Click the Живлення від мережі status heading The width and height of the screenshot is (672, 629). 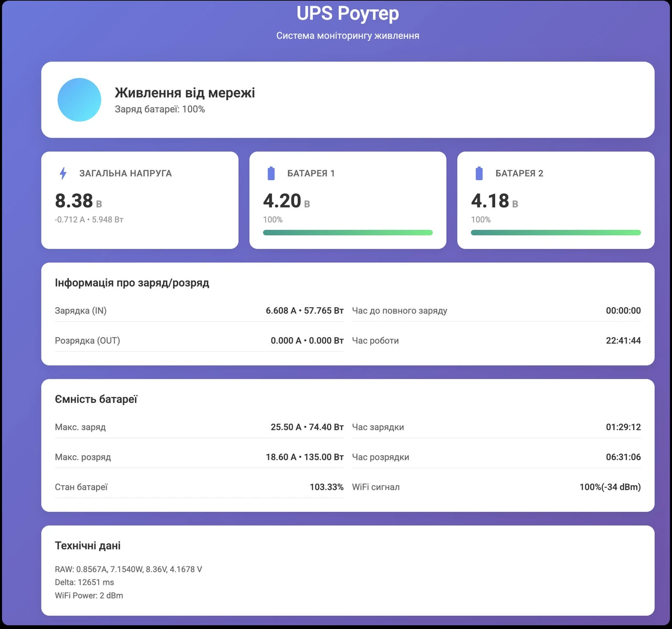click(x=185, y=93)
